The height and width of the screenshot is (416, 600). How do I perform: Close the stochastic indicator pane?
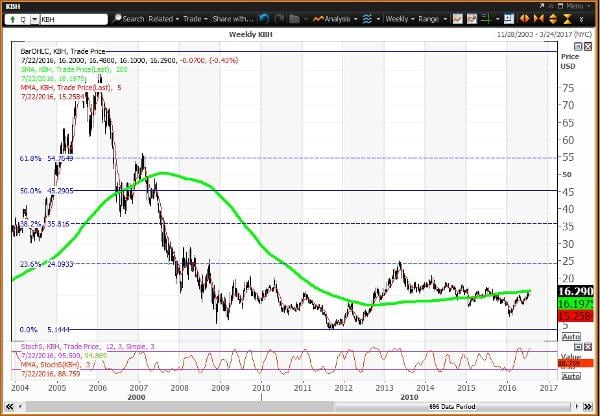coord(588,347)
